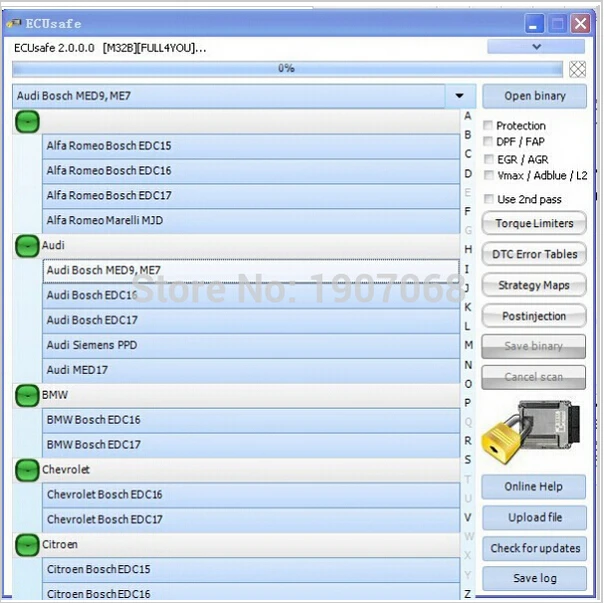The width and height of the screenshot is (604, 603).
Task: Jump to letter C in index
Action: (x=468, y=154)
